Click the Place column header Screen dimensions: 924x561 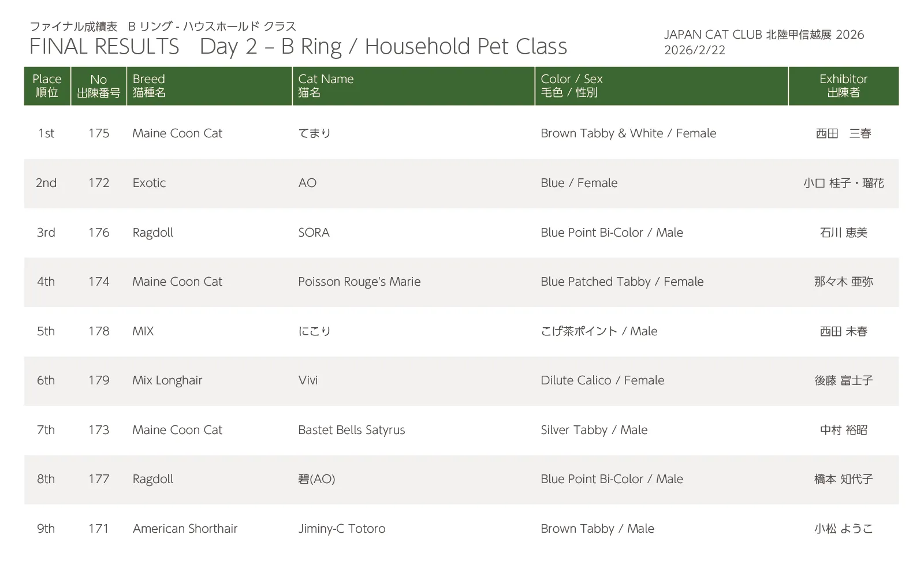[x=47, y=85]
